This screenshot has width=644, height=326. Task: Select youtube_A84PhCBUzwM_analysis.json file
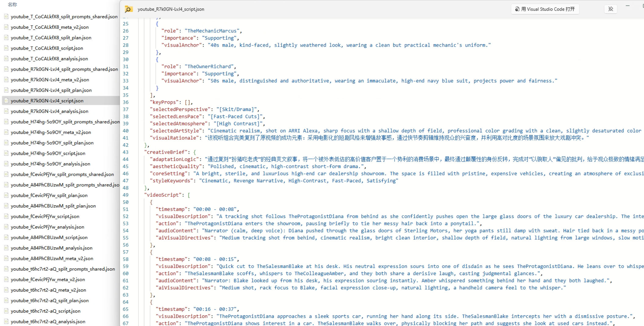point(52,248)
